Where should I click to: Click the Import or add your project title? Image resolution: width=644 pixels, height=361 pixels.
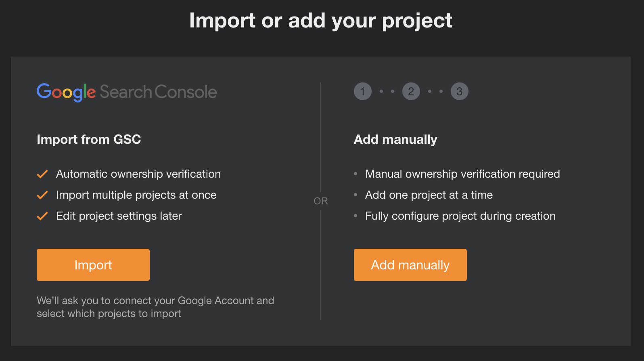pyautogui.click(x=321, y=21)
